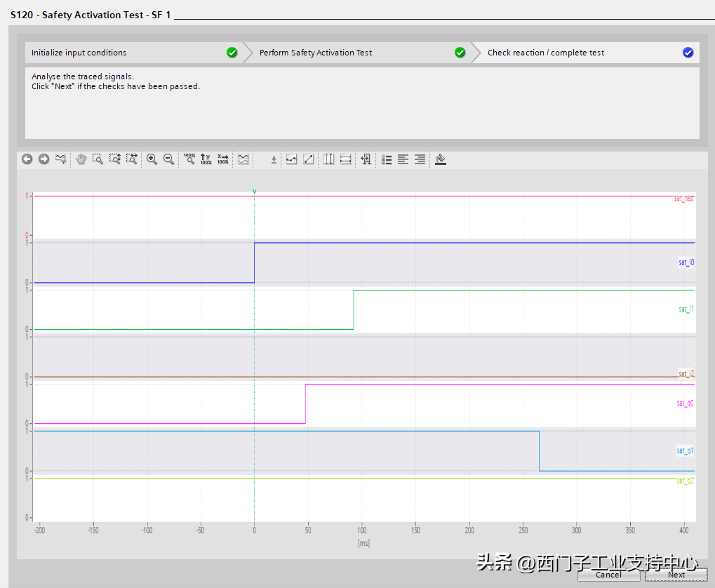Click the trigger marker at 0 ms
Image resolution: width=715 pixels, height=588 pixels.
point(254,192)
